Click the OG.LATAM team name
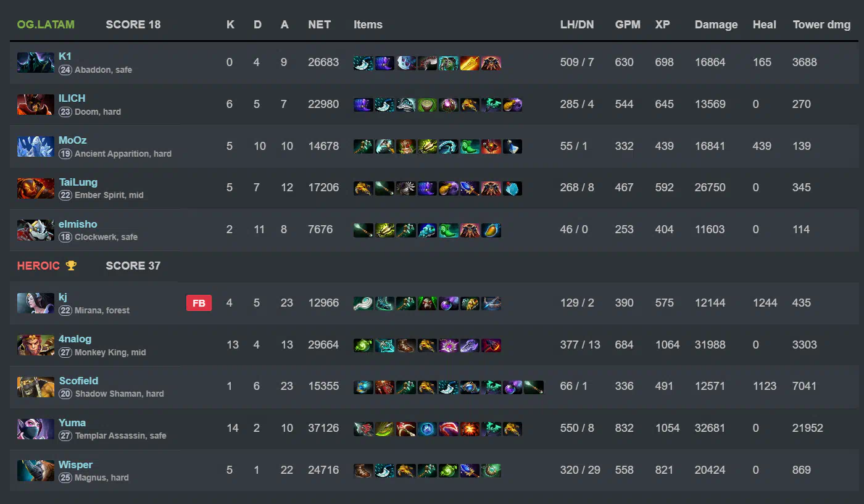This screenshot has width=864, height=504. click(x=46, y=25)
